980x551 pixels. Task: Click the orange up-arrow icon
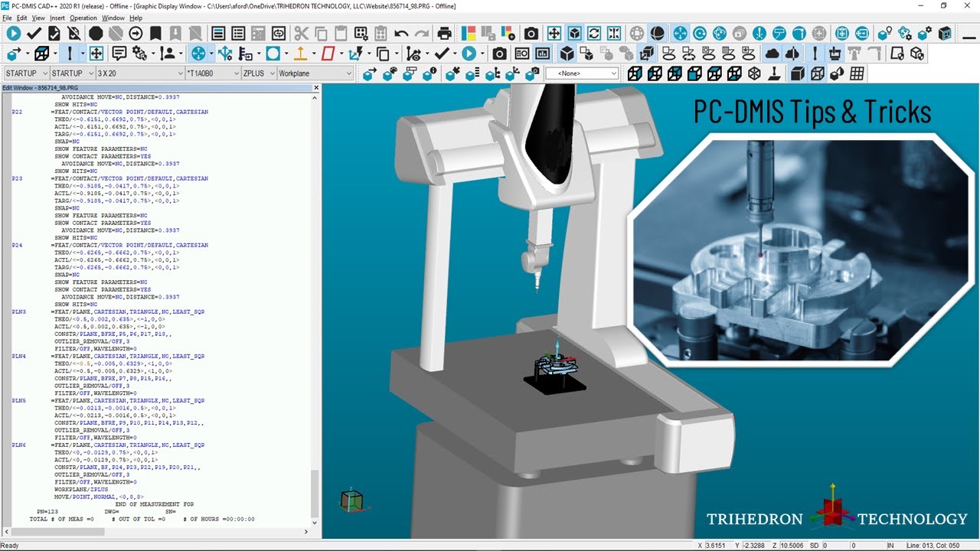point(301,54)
